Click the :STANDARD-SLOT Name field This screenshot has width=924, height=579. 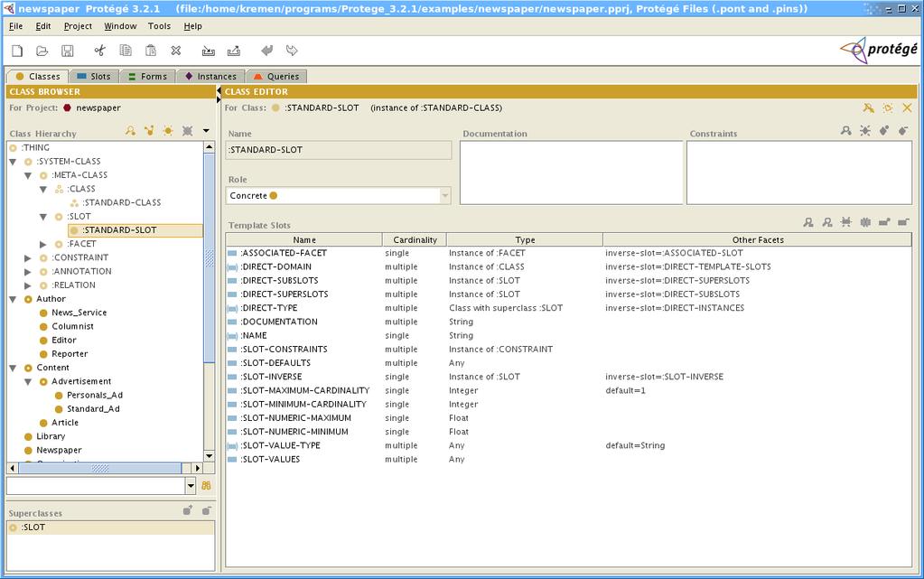339,150
